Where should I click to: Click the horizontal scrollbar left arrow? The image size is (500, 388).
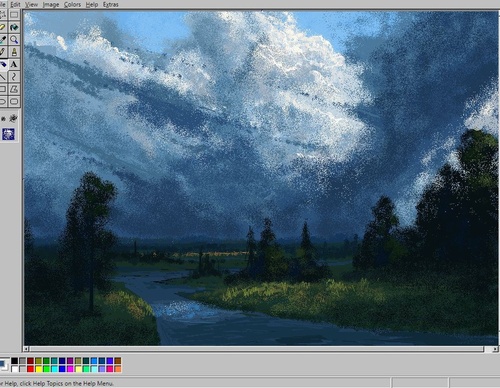point(26,349)
